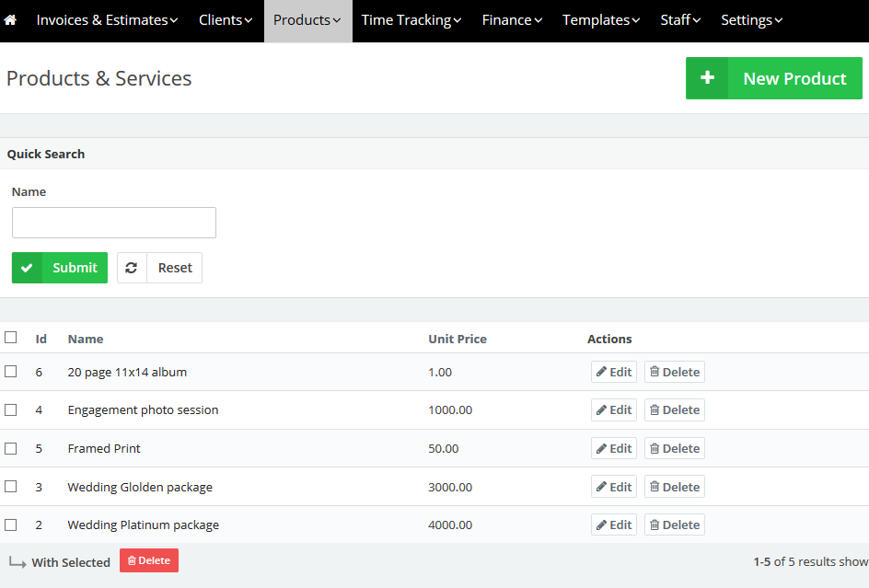Open the Settings dropdown
Screen dimensions: 869x588
pos(750,19)
